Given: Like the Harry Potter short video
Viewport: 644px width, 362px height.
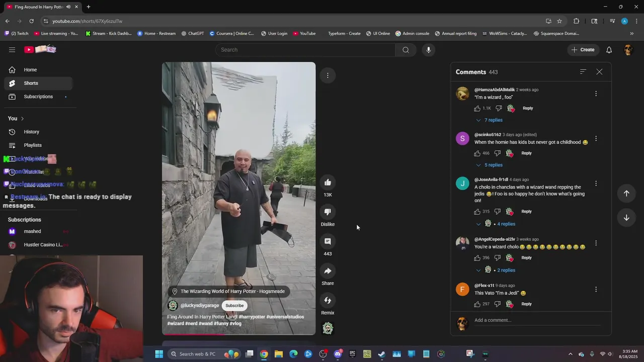Looking at the screenshot, I should pyautogui.click(x=328, y=183).
